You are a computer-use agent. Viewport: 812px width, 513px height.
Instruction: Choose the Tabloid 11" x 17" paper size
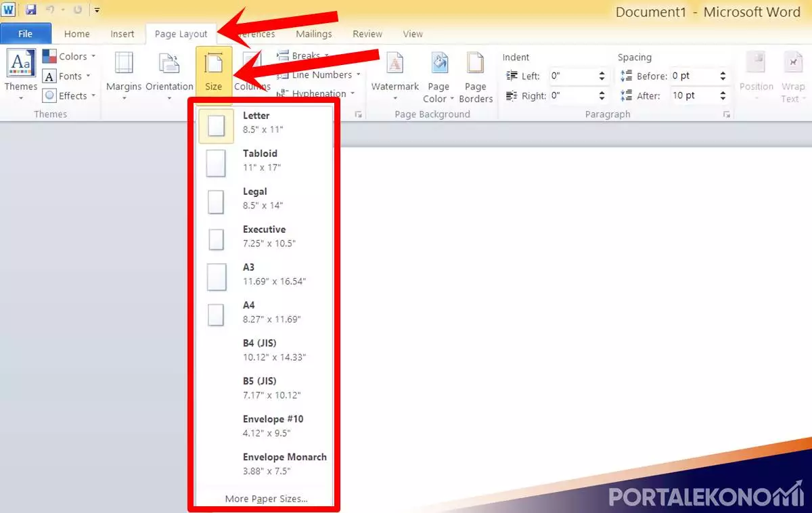tap(265, 163)
